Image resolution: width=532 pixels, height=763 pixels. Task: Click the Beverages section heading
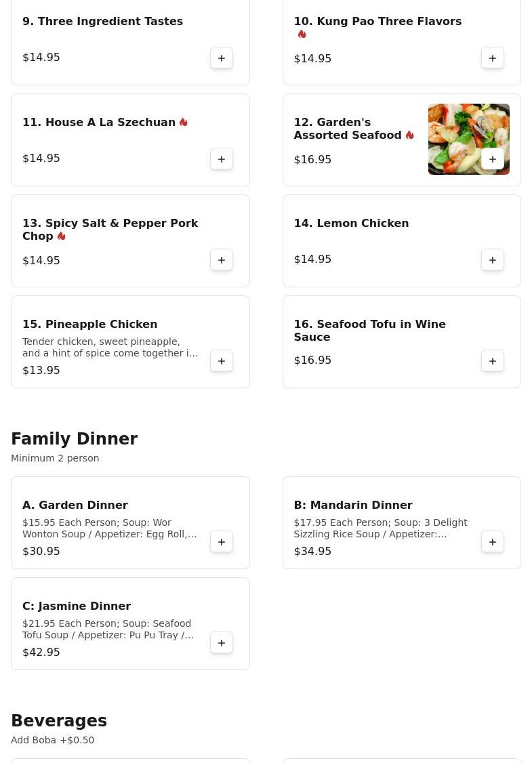pos(59,720)
